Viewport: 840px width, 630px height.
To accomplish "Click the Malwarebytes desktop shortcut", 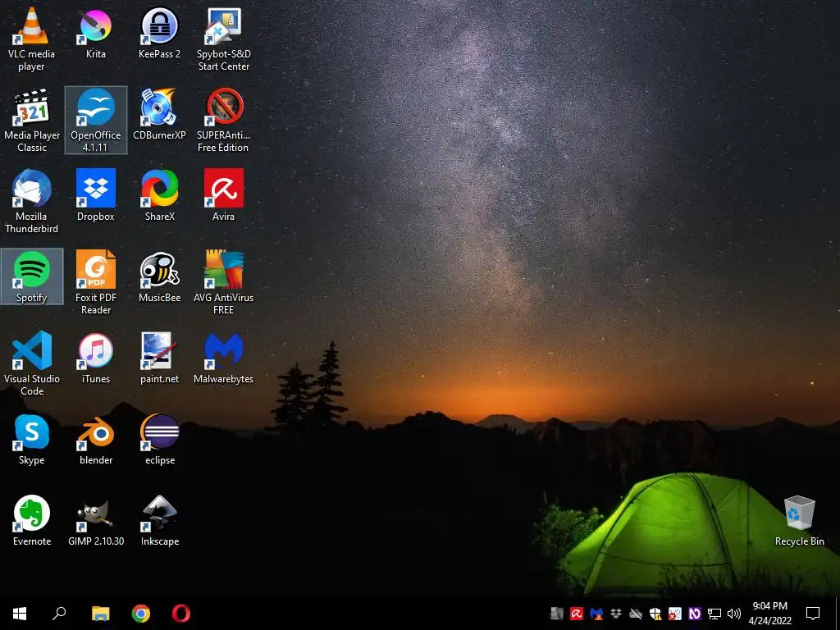I will 223,358.
